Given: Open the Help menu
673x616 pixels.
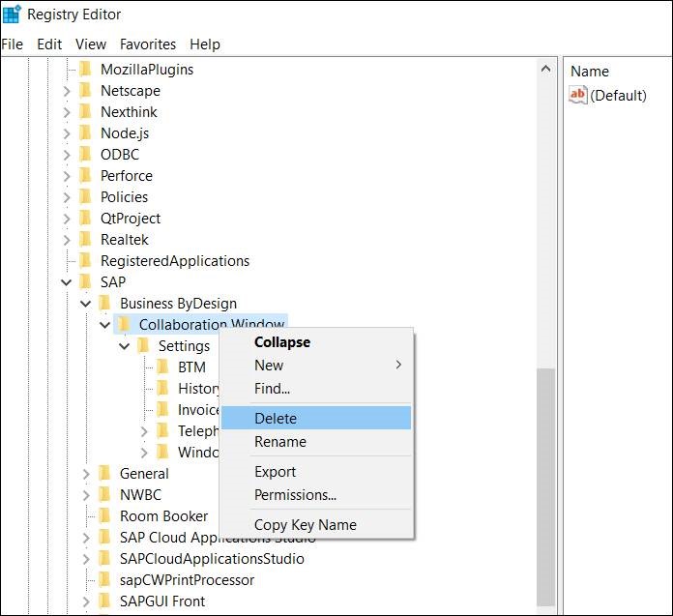Looking at the screenshot, I should coord(205,44).
